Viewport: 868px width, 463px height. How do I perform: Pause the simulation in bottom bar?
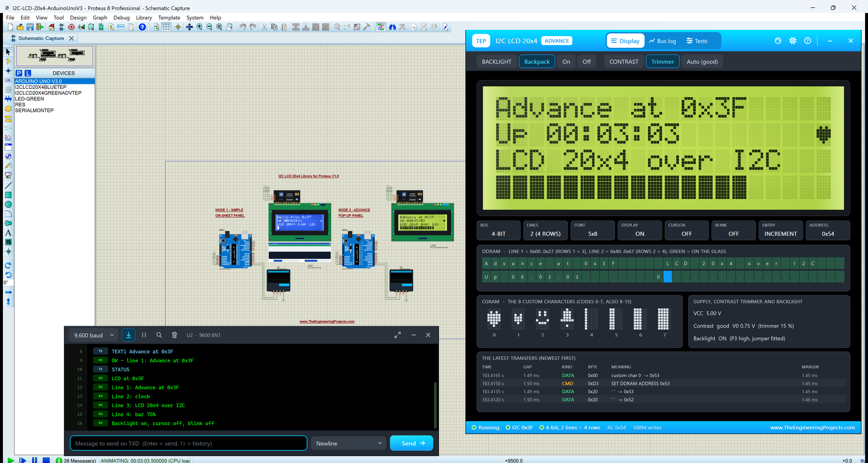pos(34,460)
